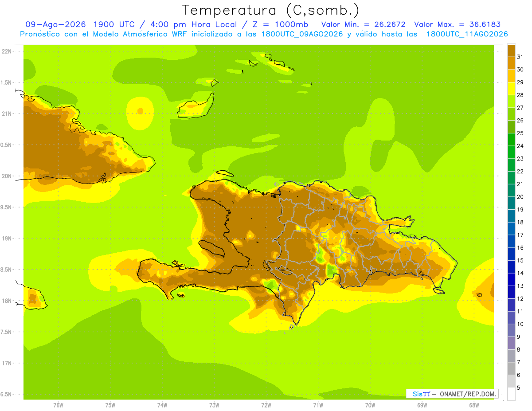Click the "Valor Max. = 36.6183" value
The image size is (532, 411).
[x=457, y=24]
